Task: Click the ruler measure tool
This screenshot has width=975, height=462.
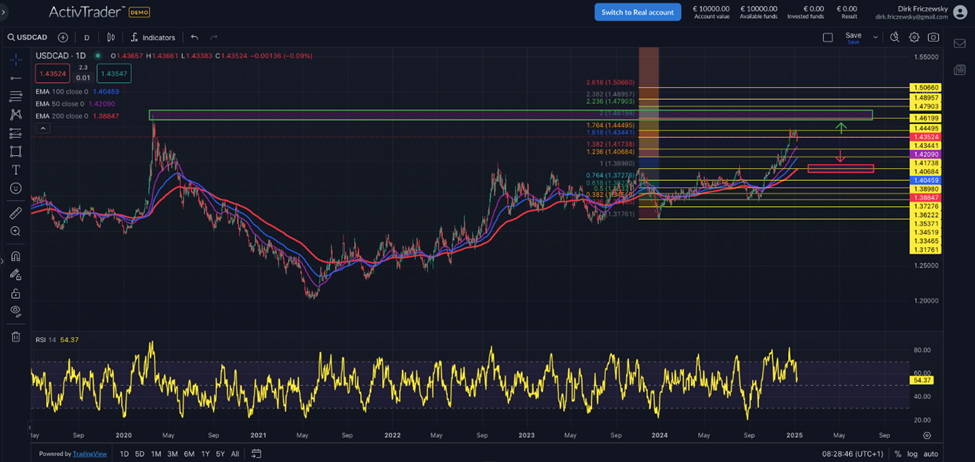Action: pyautogui.click(x=15, y=213)
